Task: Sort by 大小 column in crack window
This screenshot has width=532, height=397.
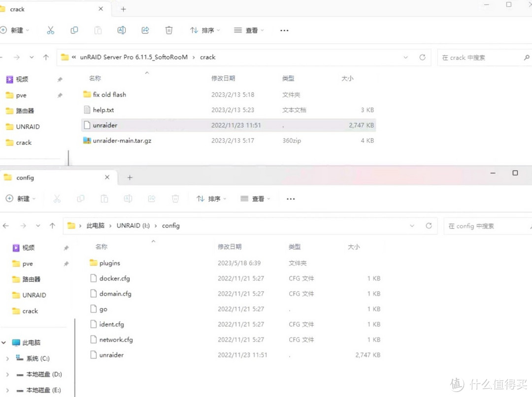Action: (347, 78)
